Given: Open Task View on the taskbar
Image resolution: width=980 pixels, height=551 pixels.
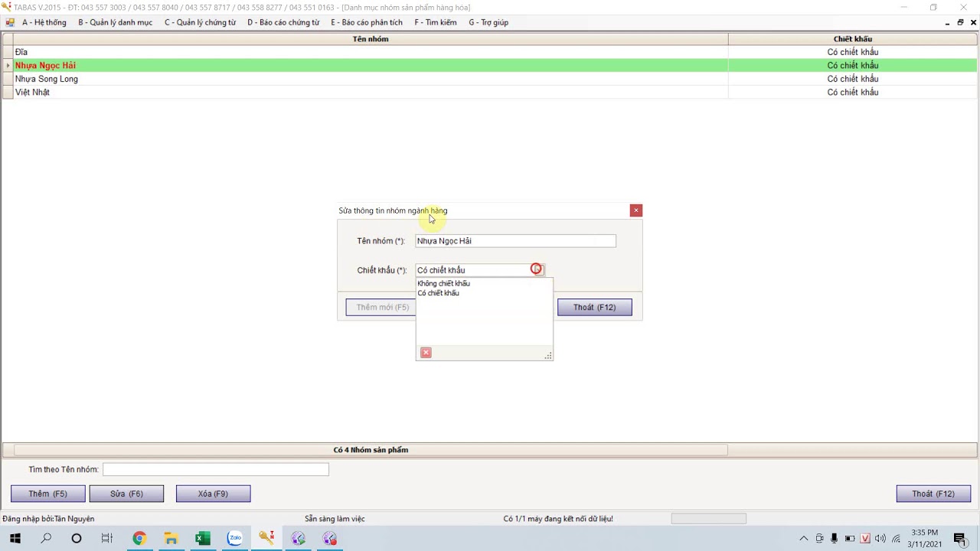Looking at the screenshot, I should [x=107, y=539].
